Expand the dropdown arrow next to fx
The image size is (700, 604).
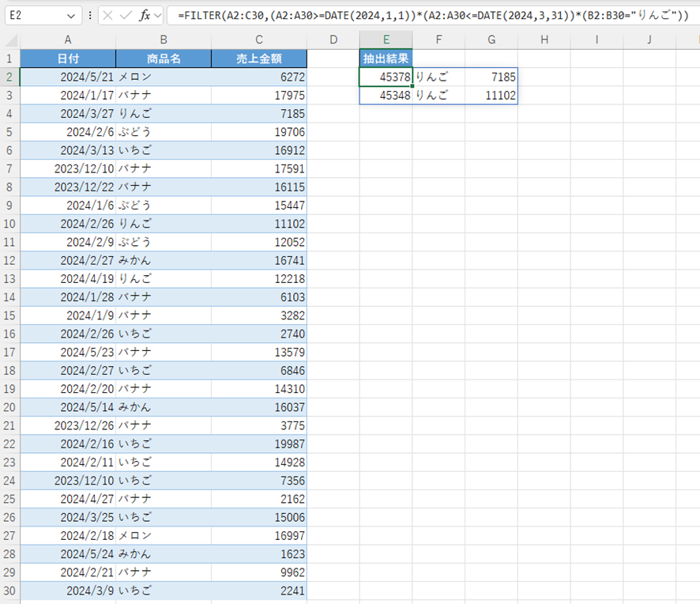[158, 16]
